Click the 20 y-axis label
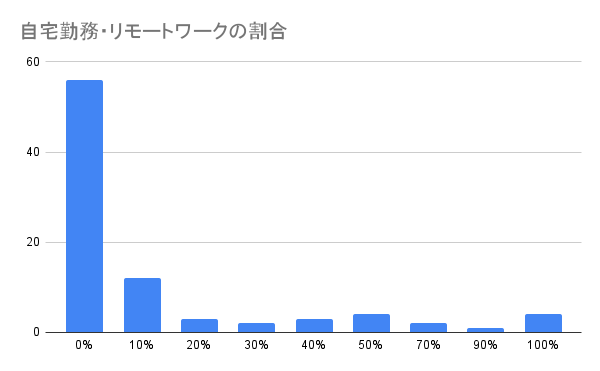 [x=33, y=242]
